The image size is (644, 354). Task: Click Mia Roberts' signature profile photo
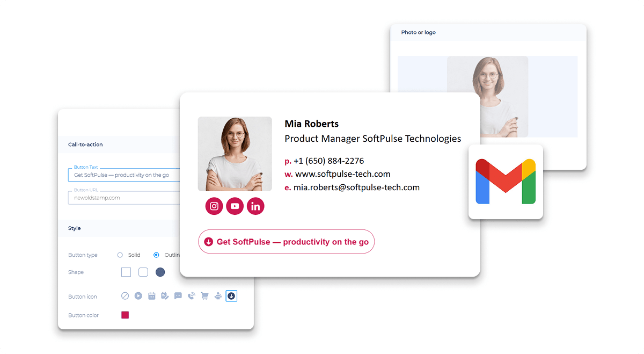coord(235,154)
